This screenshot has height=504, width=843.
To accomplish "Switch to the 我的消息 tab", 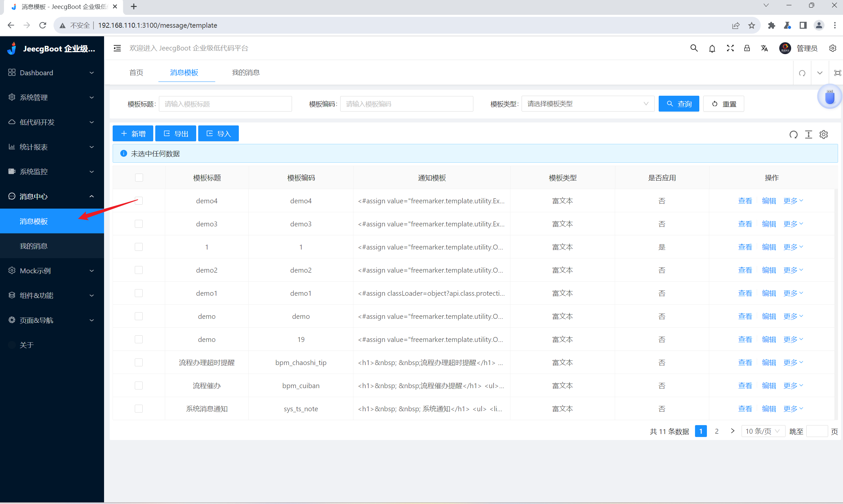I will (245, 72).
